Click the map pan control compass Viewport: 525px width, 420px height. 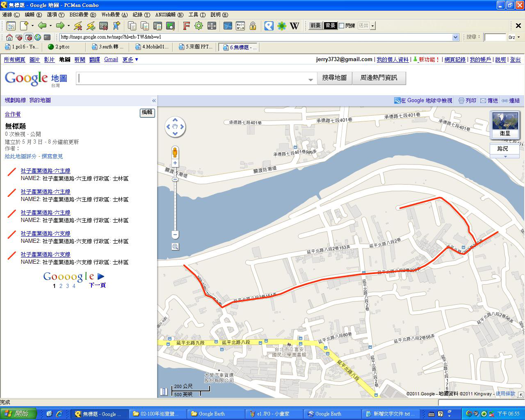click(175, 127)
